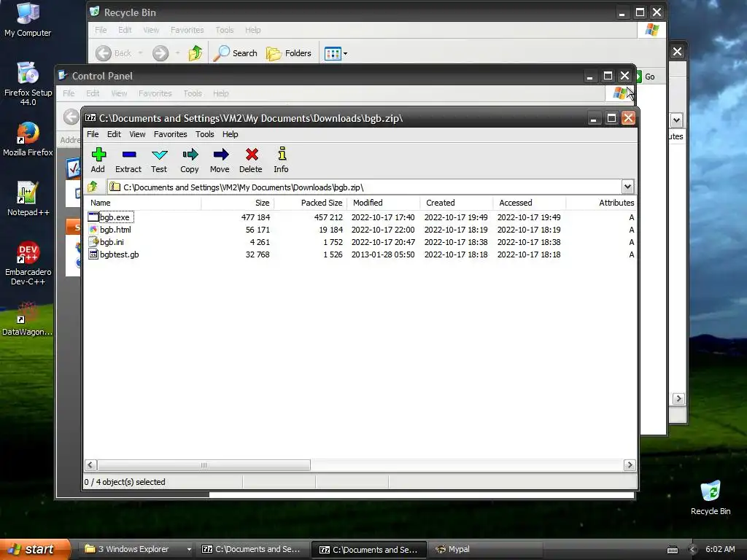Select the DataWagon desktop shortcut

(28, 319)
